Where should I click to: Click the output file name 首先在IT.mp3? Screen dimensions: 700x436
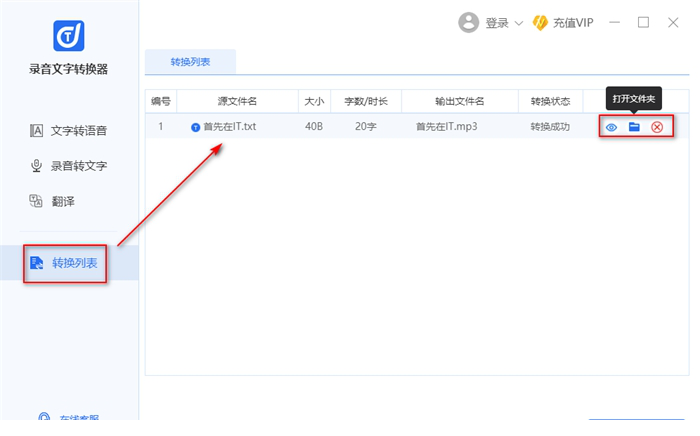point(446,127)
